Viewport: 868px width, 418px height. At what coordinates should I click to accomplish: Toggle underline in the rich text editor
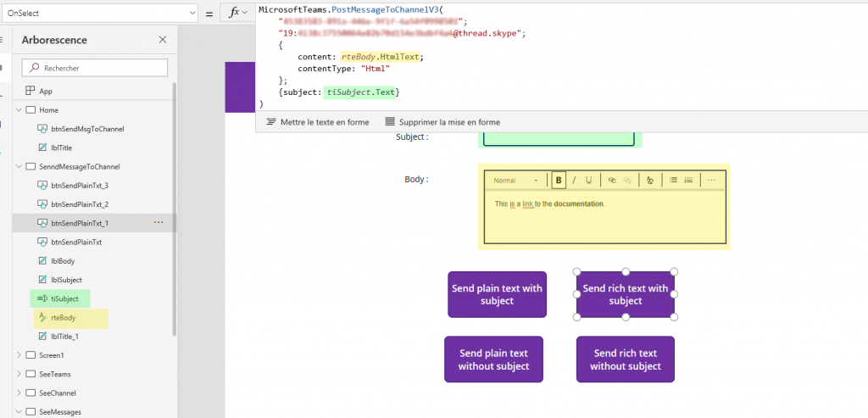589,180
